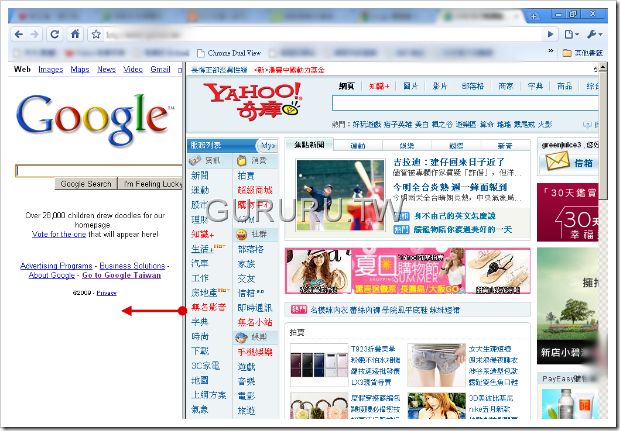Go forward with the browser forward arrow

click(x=35, y=34)
